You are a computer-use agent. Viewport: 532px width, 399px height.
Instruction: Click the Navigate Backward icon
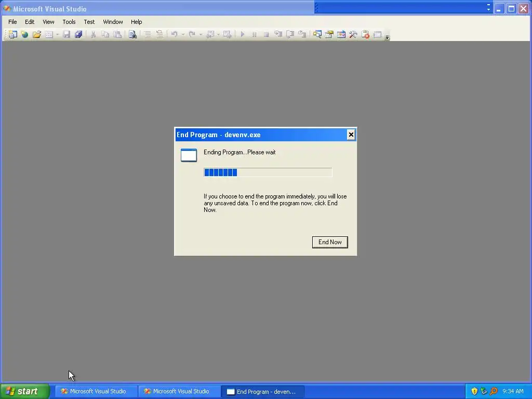coord(210,34)
